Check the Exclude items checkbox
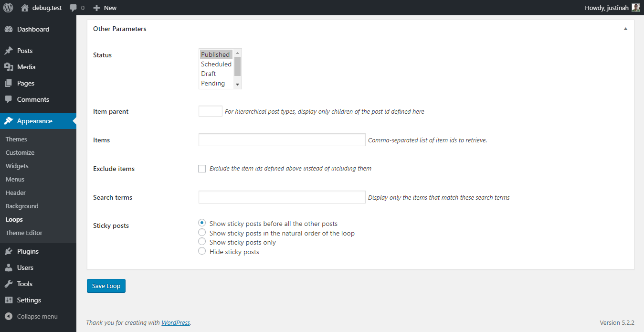This screenshot has width=644, height=332. [x=202, y=169]
